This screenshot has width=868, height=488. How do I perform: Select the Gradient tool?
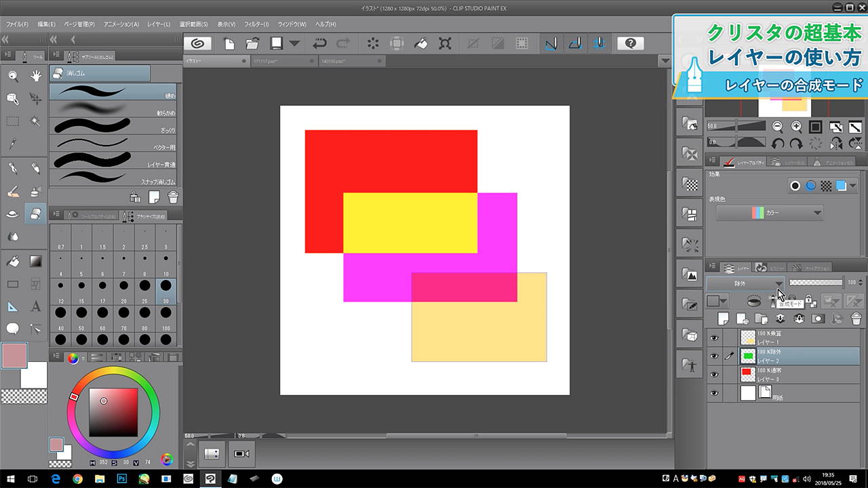click(x=35, y=261)
